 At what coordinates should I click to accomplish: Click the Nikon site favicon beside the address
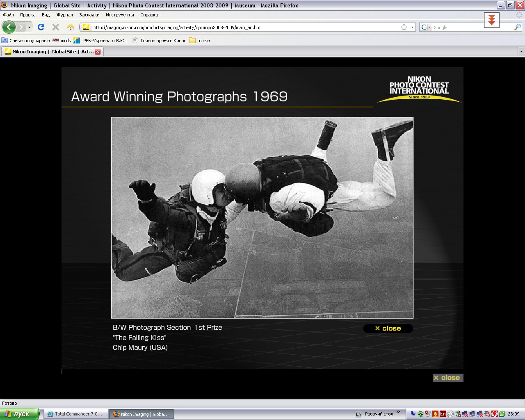pyautogui.click(x=86, y=27)
